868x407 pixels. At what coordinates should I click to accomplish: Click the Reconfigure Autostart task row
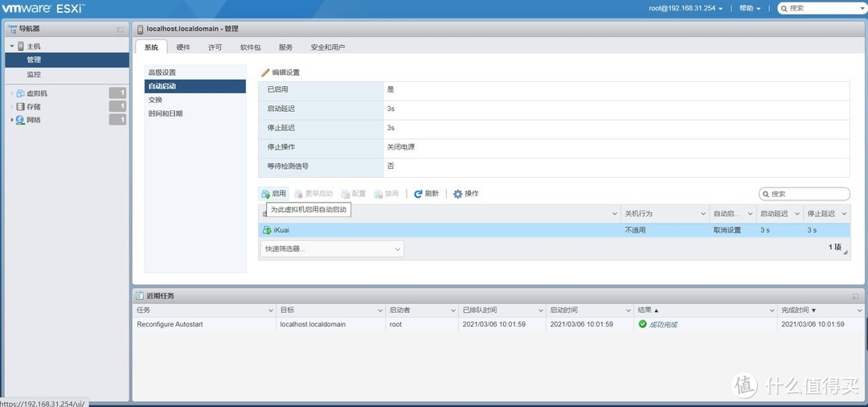click(x=498, y=324)
